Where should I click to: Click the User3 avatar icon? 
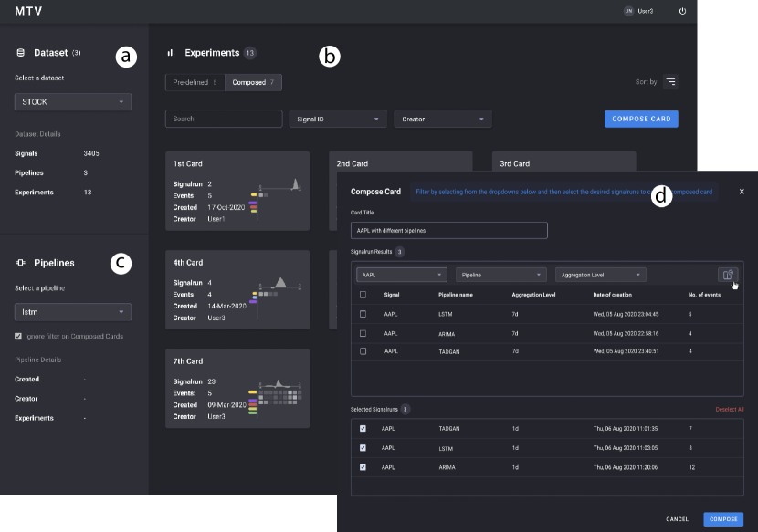pyautogui.click(x=628, y=11)
